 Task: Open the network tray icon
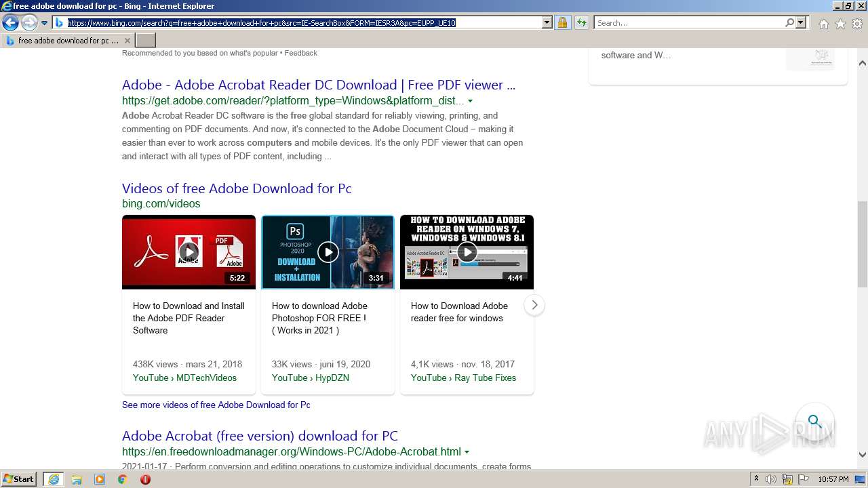click(x=787, y=479)
